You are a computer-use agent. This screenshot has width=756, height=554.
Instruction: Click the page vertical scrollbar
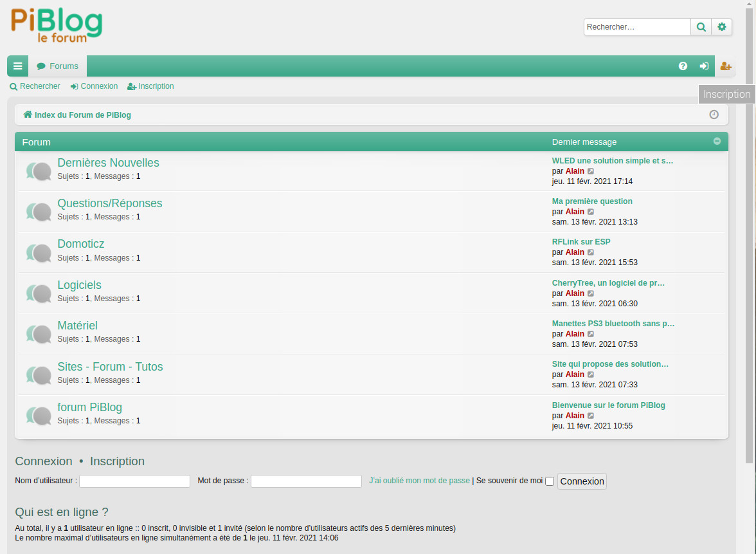pyautogui.click(x=750, y=257)
